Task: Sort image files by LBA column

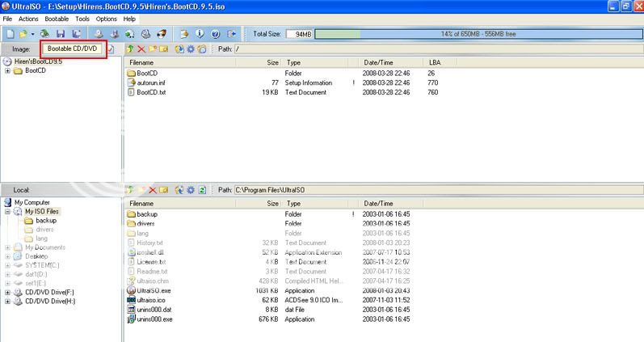Action: 440,62
